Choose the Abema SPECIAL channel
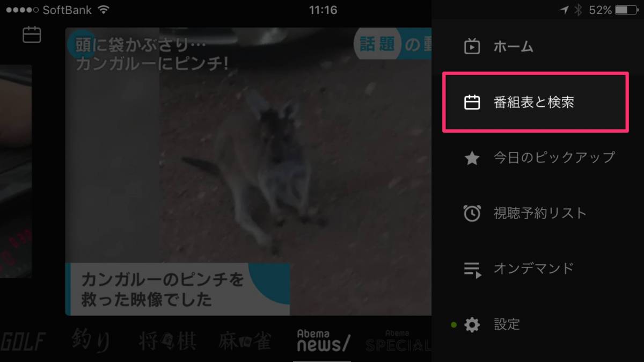This screenshot has width=644, height=362. [397, 342]
